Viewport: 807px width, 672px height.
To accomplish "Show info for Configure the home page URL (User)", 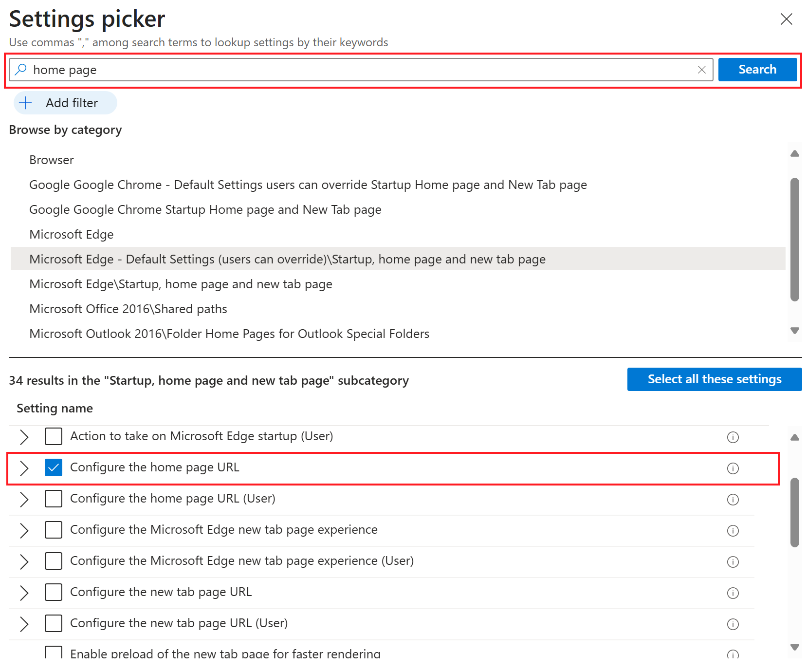I will [x=733, y=499].
